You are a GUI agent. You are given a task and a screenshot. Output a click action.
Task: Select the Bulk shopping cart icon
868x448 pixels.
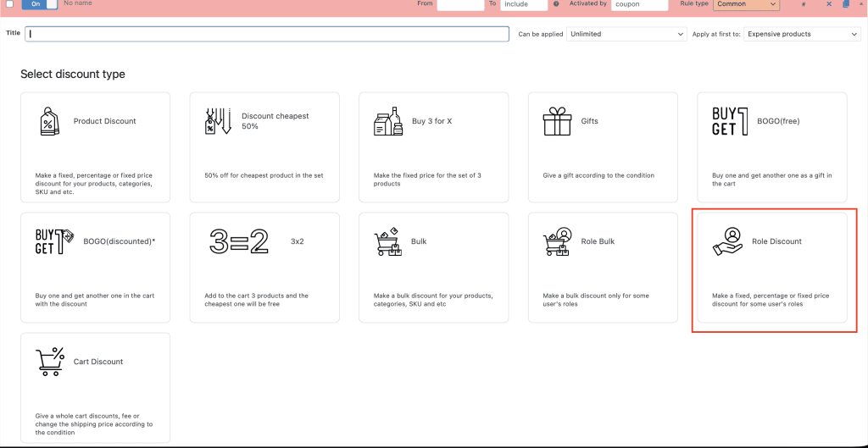[x=388, y=242]
